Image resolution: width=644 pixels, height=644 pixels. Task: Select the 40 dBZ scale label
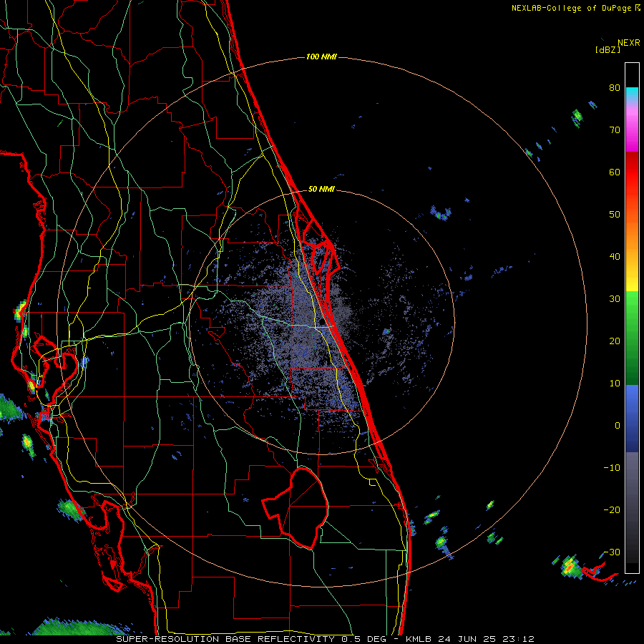tap(615, 257)
